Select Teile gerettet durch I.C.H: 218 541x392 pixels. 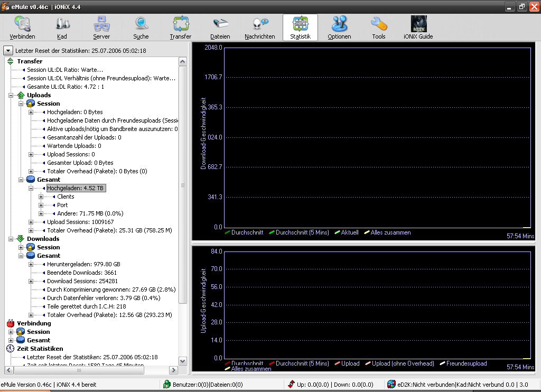point(87,306)
